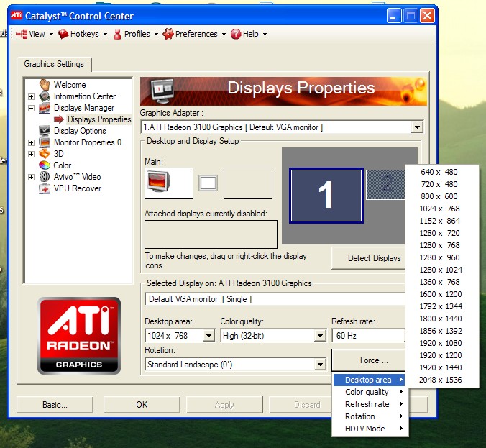The height and width of the screenshot is (448, 486).
Task: Select 1360 x 768 resolution
Action: [441, 282]
